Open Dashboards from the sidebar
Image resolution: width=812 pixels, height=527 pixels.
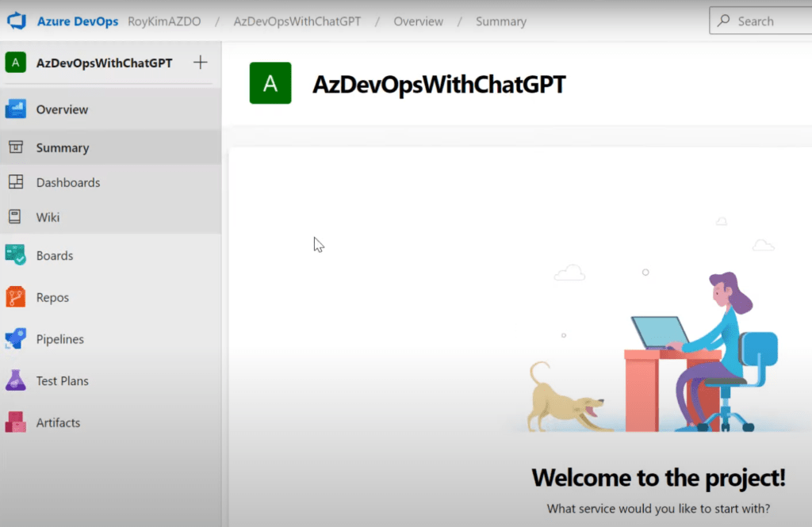pyautogui.click(x=68, y=182)
